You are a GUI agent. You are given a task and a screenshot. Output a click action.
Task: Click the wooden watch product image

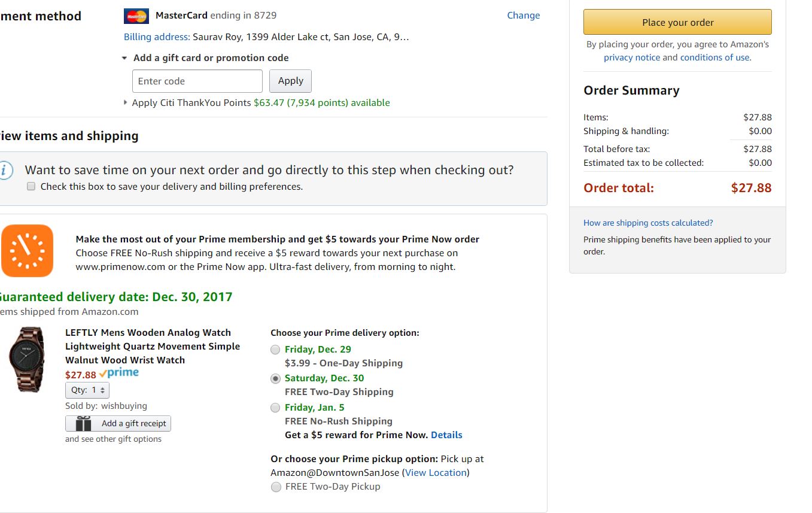(28, 359)
